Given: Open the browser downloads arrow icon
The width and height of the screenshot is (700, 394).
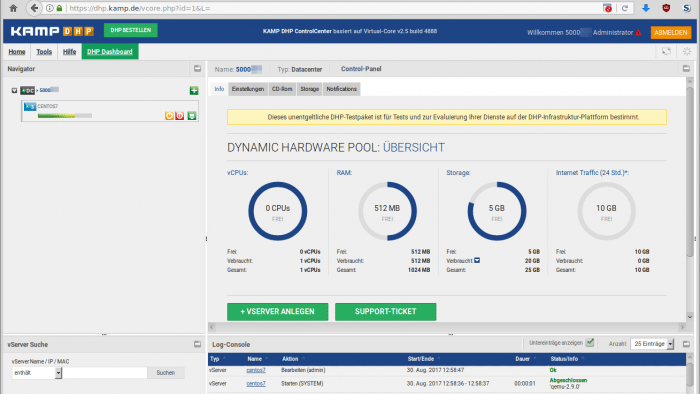Looking at the screenshot, I should click(x=646, y=8).
